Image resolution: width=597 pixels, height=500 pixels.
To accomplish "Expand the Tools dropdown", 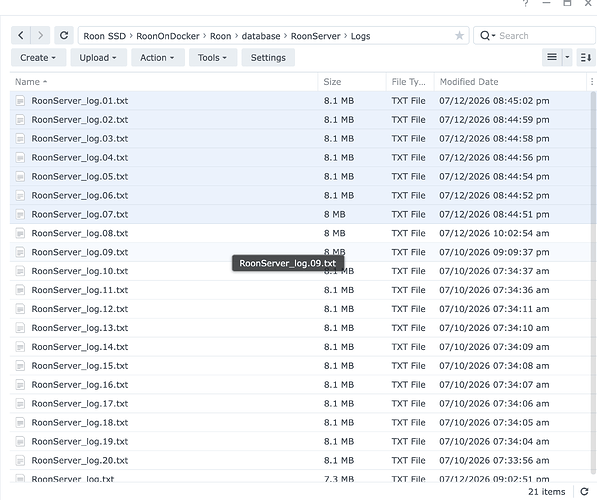I will point(213,58).
